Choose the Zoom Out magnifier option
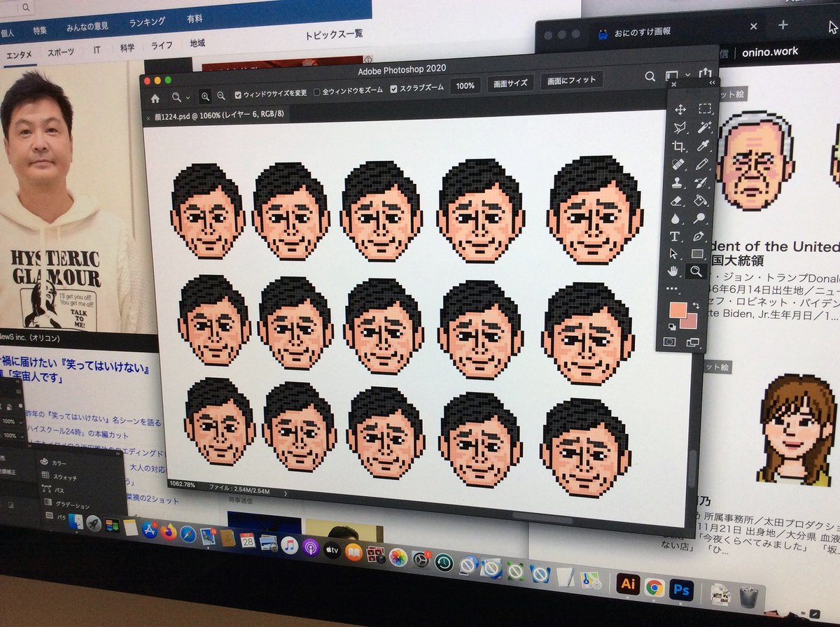 coord(221,96)
